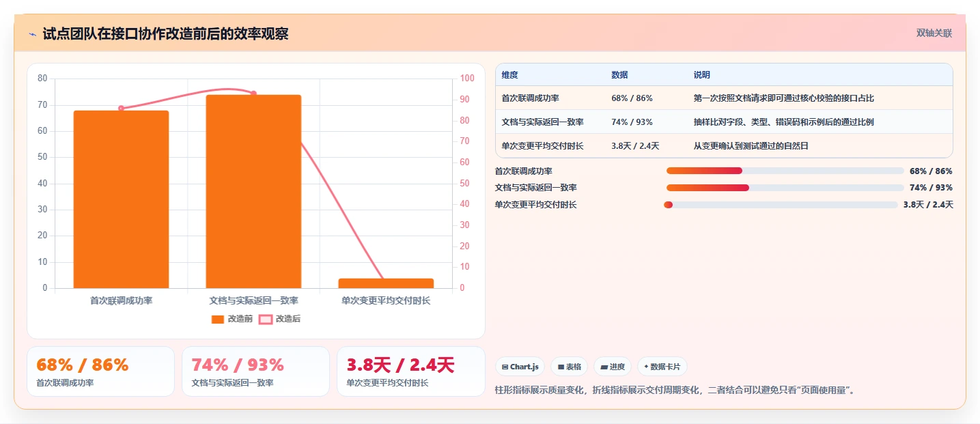Click the pink 改造后 legend swatch
Viewport: 980px width, 424px height.
[x=266, y=319]
